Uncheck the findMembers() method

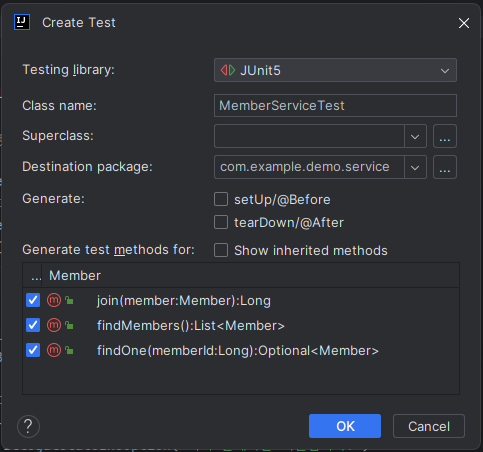click(x=33, y=325)
